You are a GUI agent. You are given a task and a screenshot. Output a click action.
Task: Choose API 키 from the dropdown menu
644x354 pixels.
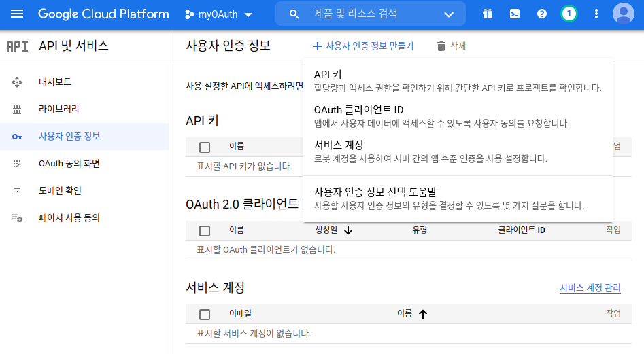coord(458,81)
